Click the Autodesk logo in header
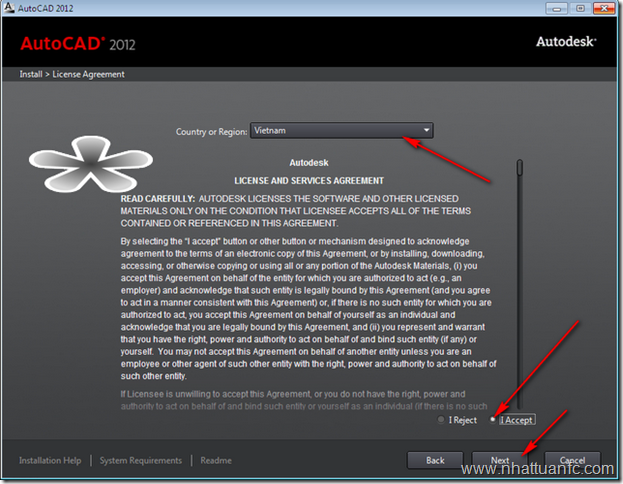Viewport: 623px width, 484px height. click(566, 41)
